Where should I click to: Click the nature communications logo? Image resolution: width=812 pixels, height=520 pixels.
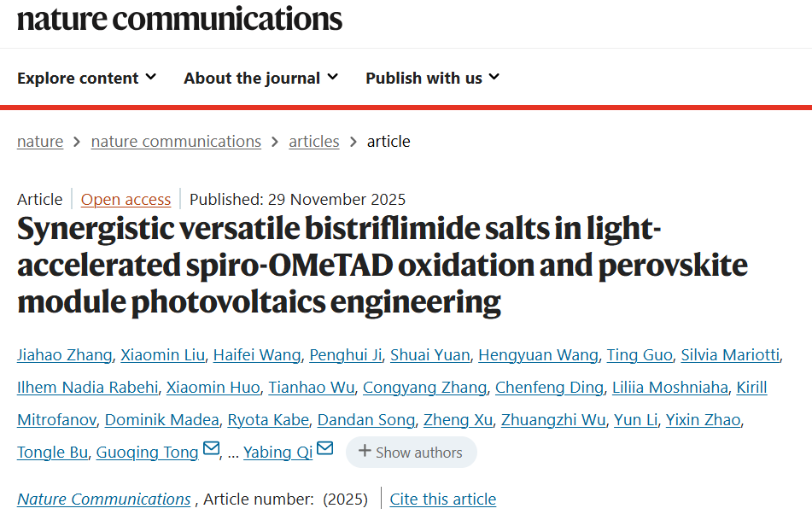click(179, 19)
